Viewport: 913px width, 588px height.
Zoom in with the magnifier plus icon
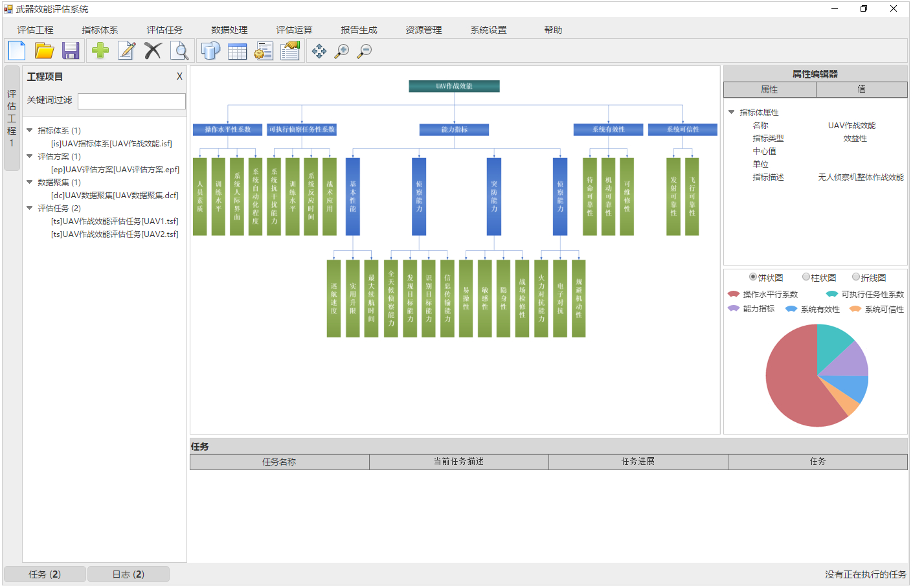point(342,51)
